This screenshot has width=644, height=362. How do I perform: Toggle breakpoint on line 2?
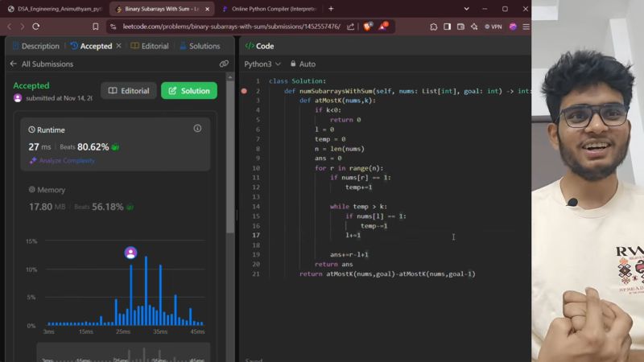pos(244,91)
